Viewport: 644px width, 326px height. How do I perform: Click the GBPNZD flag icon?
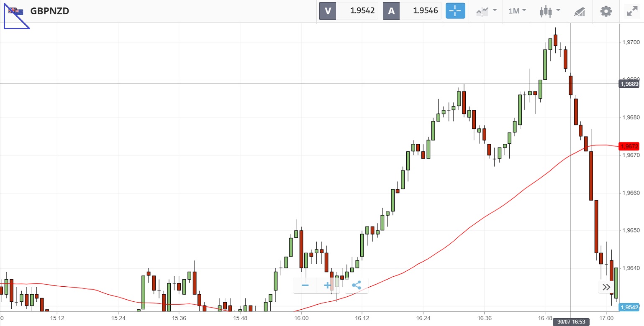click(x=16, y=11)
